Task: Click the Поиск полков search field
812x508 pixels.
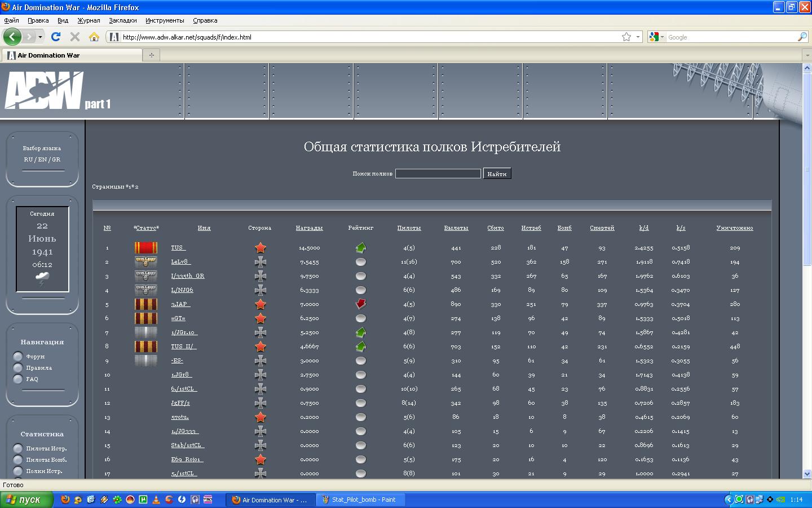Action: [x=438, y=174]
